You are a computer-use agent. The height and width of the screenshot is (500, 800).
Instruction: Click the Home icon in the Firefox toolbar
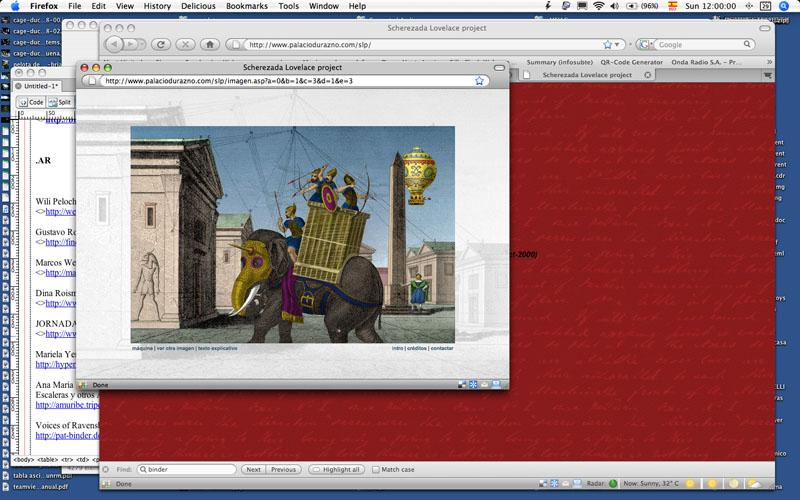210,45
